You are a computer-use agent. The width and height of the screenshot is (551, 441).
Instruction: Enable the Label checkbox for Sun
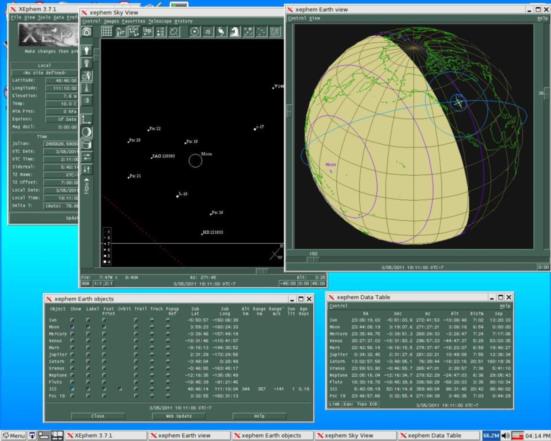(x=88, y=320)
